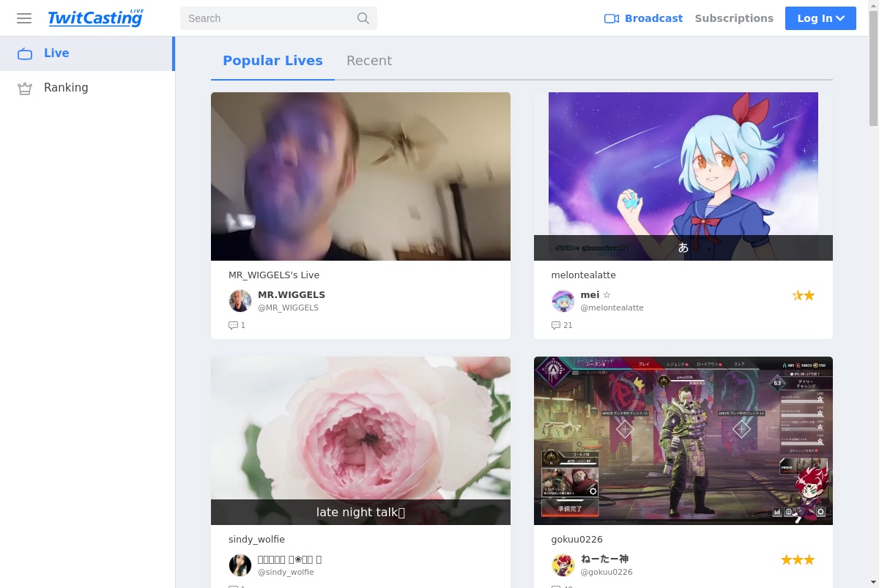This screenshot has width=879, height=588.
Task: Expand the Log In dropdown
Action: (820, 18)
